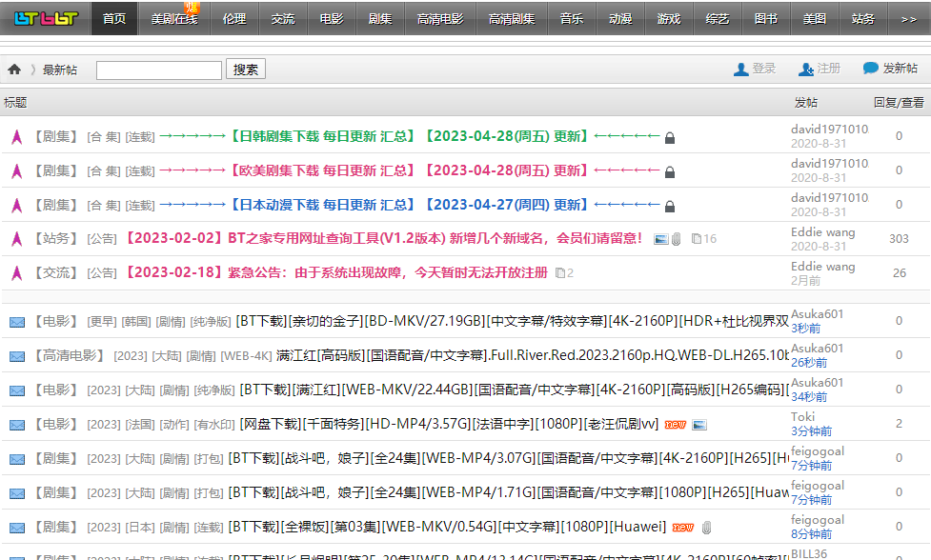Open the 美剧在线 nav tab

174,18
